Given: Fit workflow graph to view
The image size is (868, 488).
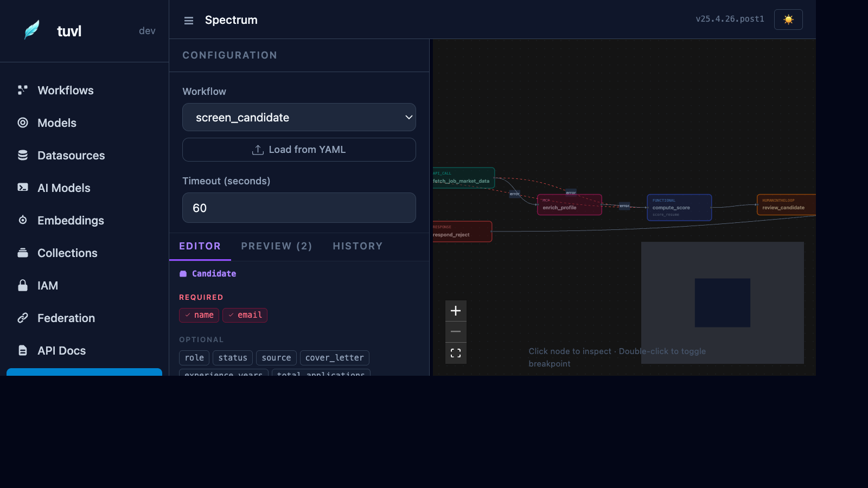Looking at the screenshot, I should (456, 353).
